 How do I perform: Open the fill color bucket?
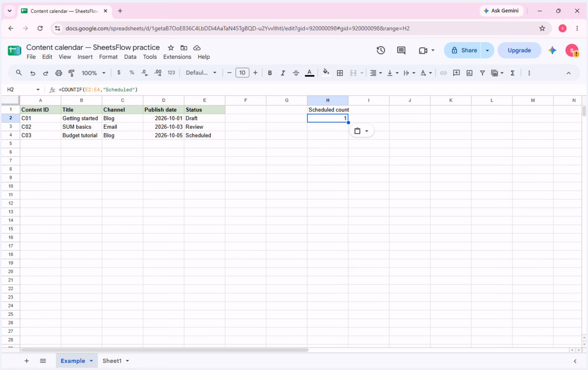click(x=326, y=73)
